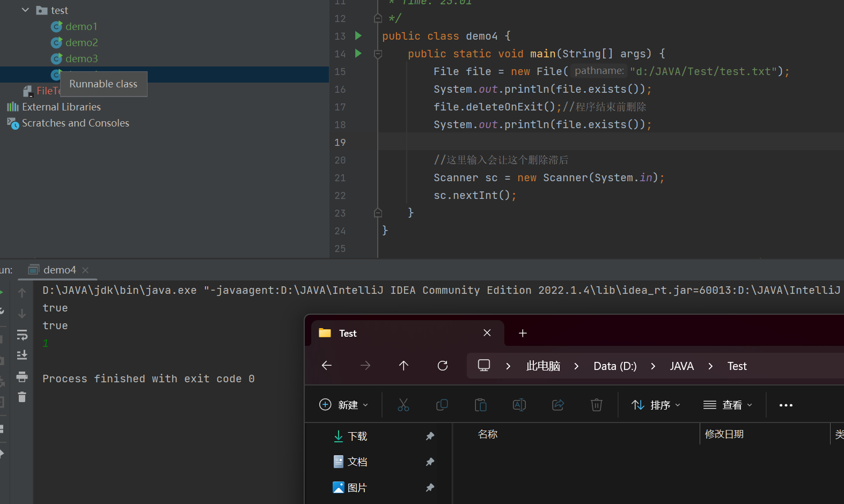Run main method via line 14 gutter arrow

pyautogui.click(x=358, y=54)
